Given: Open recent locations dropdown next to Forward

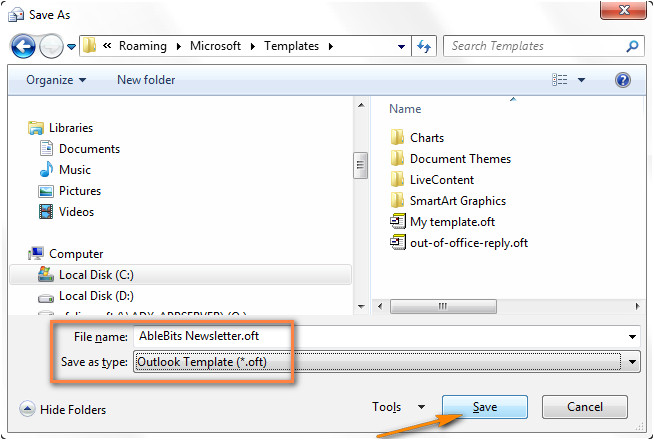Looking at the screenshot, I should [x=71, y=47].
